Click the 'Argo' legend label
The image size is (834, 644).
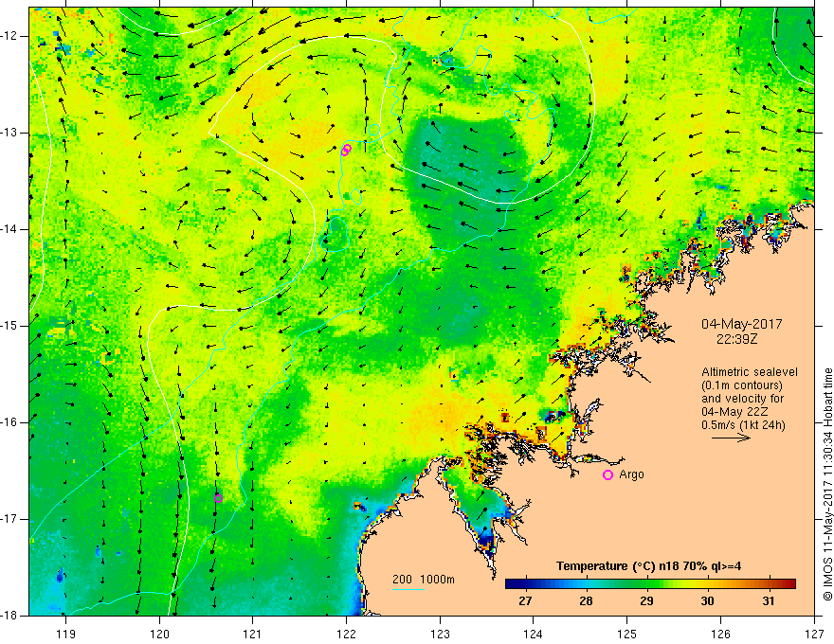click(x=631, y=474)
